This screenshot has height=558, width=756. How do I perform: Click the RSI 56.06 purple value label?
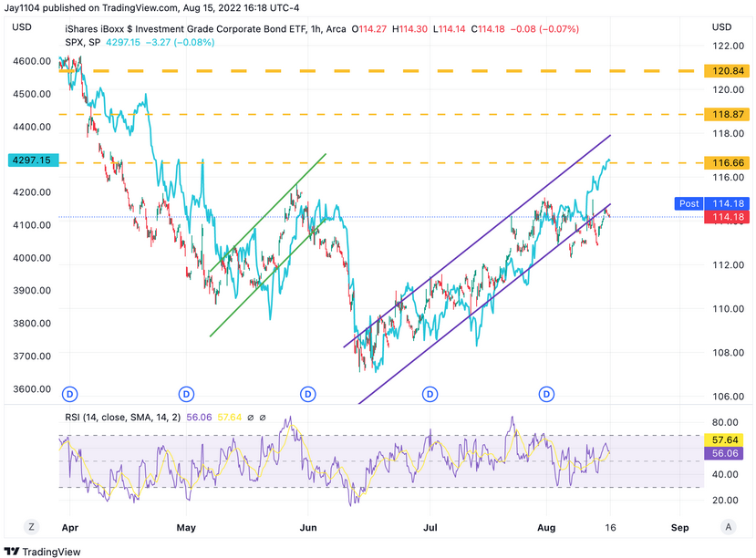(724, 453)
